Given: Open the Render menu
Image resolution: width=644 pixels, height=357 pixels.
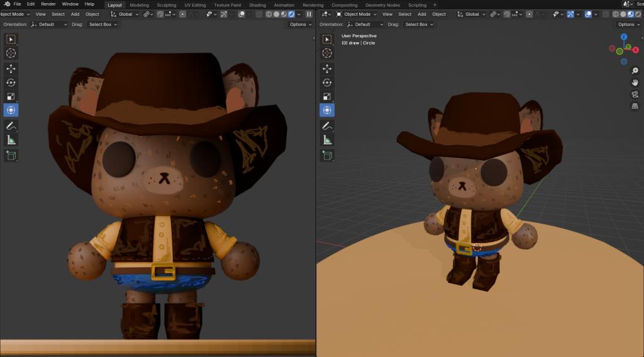Looking at the screenshot, I should (x=48, y=4).
